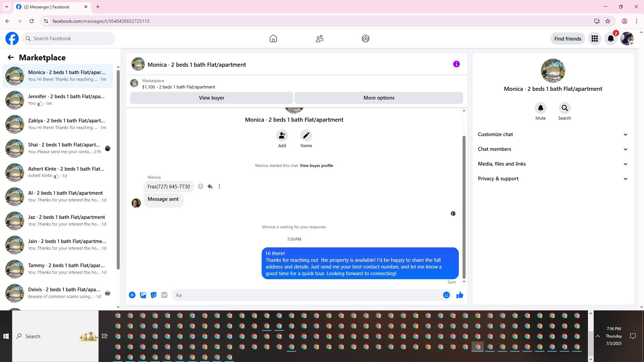Open more actions plus icon
Viewport: 644px width, 362px height.
coord(132,295)
